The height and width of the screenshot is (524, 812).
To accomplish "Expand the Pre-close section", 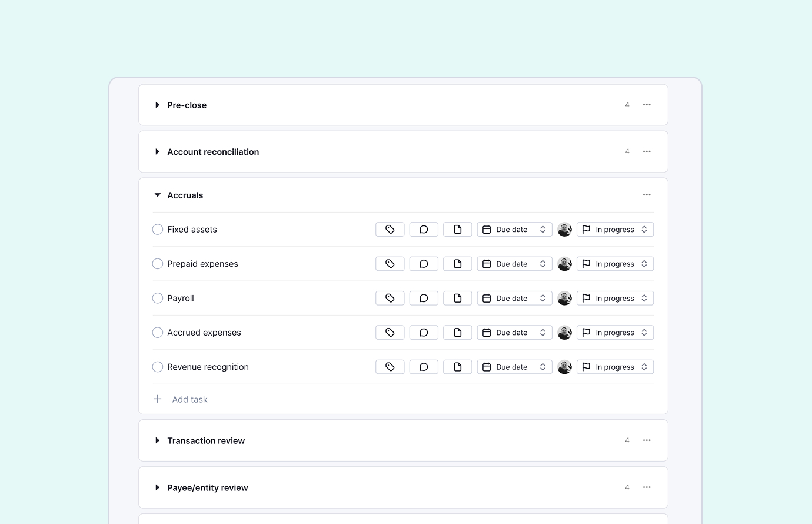I will [x=157, y=105].
